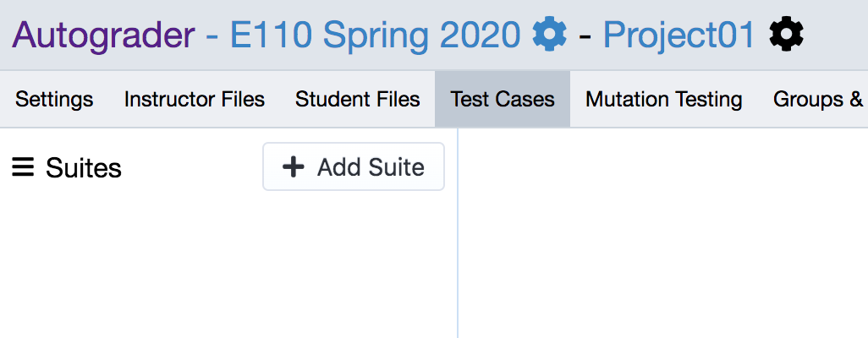Click empty header space right of black gear
868x338 pixels.
point(836,35)
